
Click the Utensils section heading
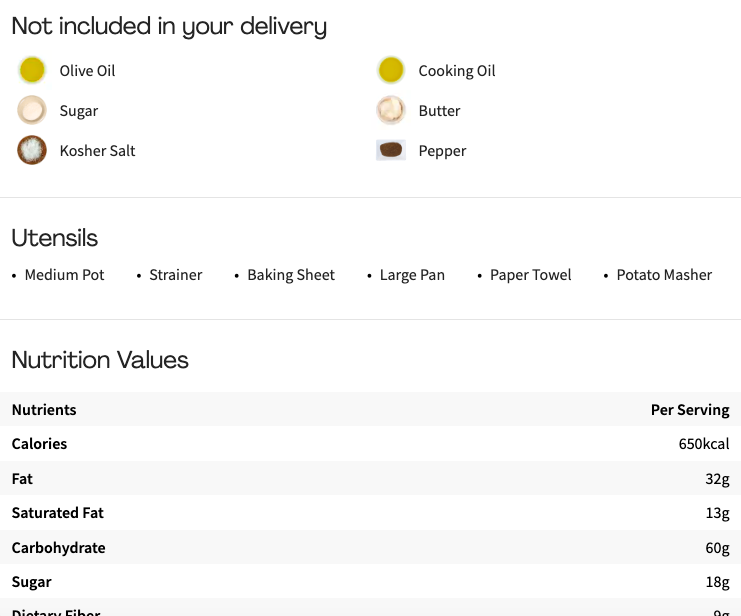point(55,238)
